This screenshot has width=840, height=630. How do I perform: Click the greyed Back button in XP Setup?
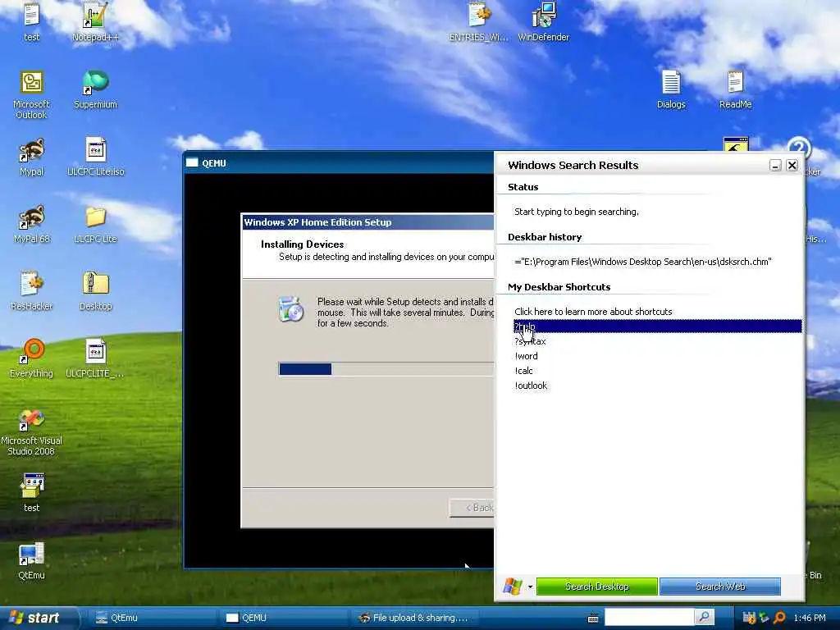pyautogui.click(x=472, y=507)
